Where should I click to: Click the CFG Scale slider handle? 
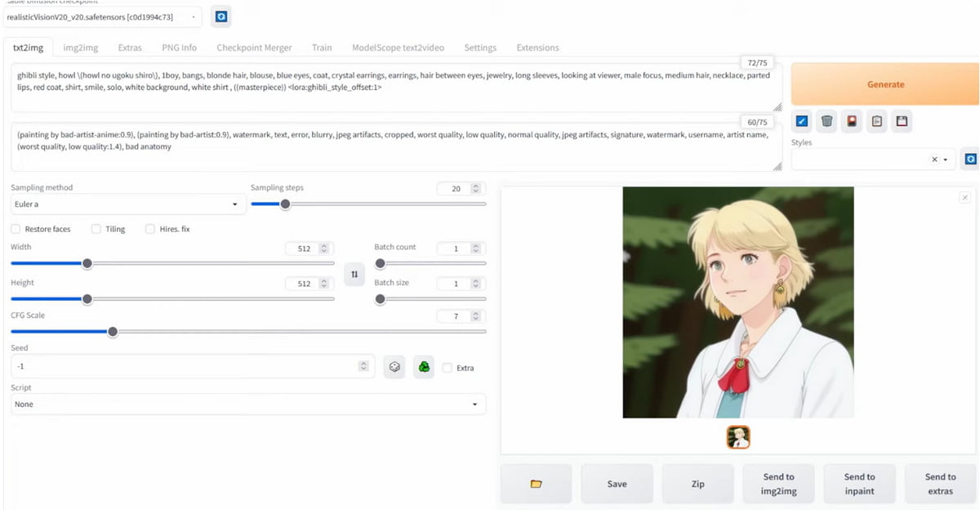click(113, 332)
